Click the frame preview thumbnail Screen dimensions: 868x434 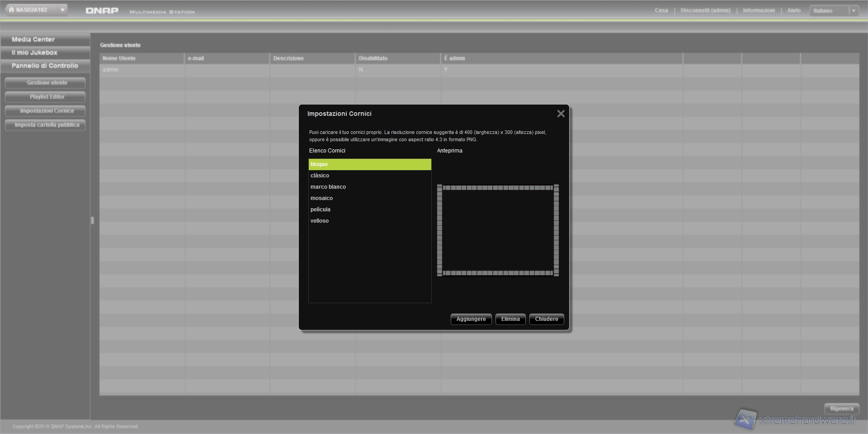click(498, 230)
